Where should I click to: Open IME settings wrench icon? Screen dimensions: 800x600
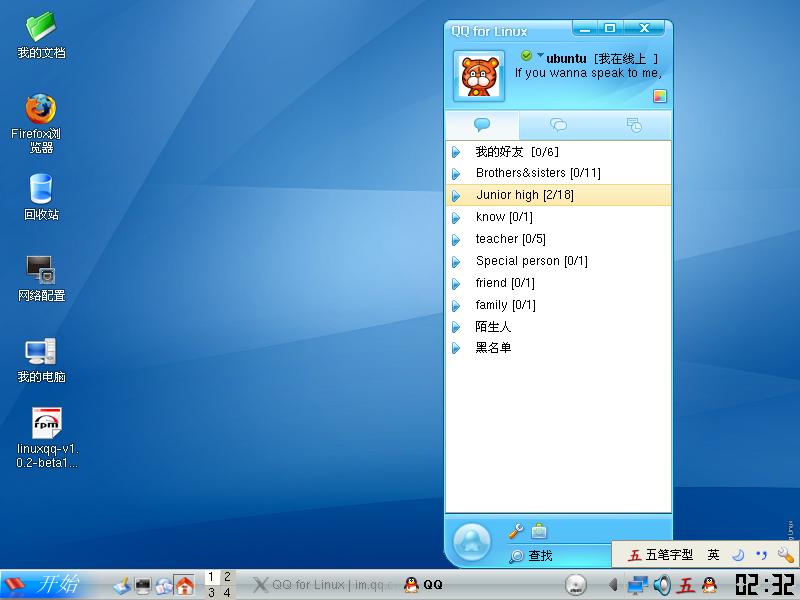point(785,554)
